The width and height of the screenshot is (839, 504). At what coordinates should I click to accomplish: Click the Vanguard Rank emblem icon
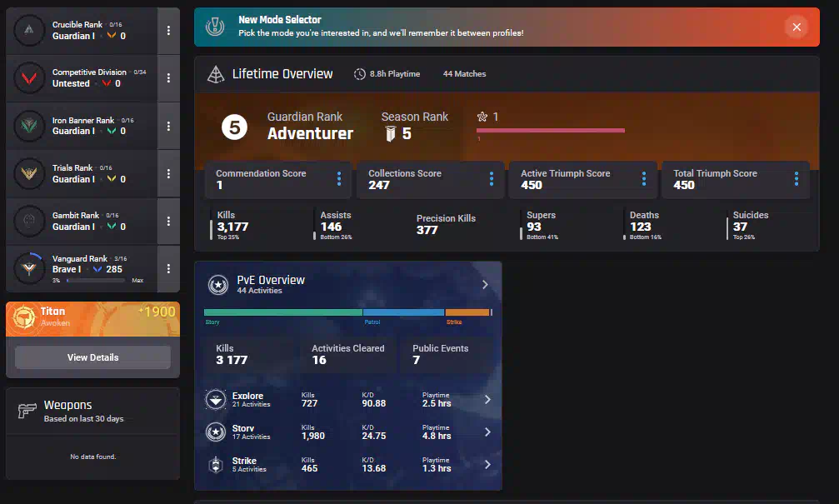tap(29, 268)
